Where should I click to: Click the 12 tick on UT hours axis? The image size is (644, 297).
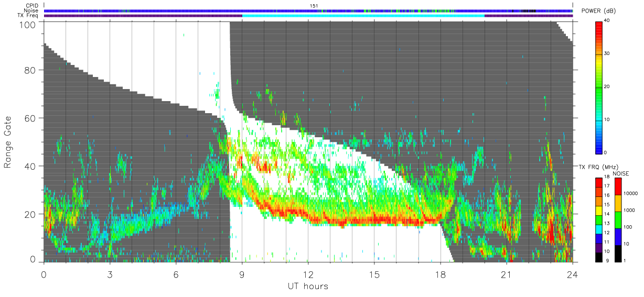pos(308,274)
